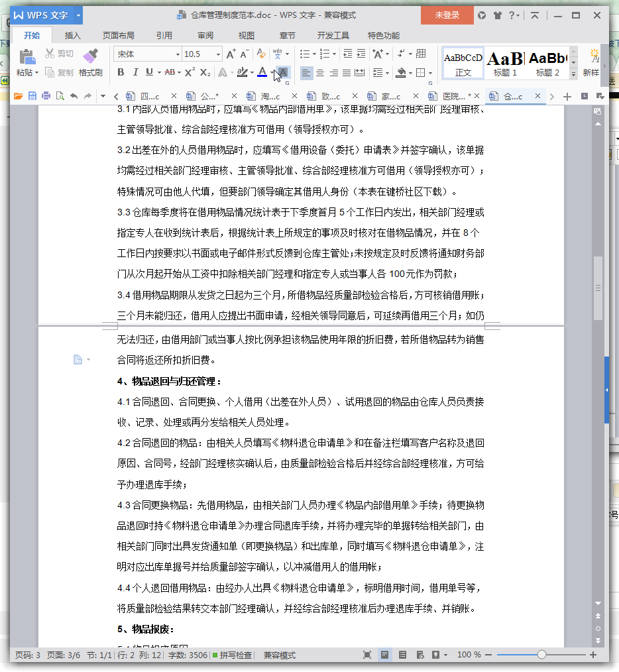Increase font size with the A+ icon
619x672 pixels.
pyautogui.click(x=231, y=54)
